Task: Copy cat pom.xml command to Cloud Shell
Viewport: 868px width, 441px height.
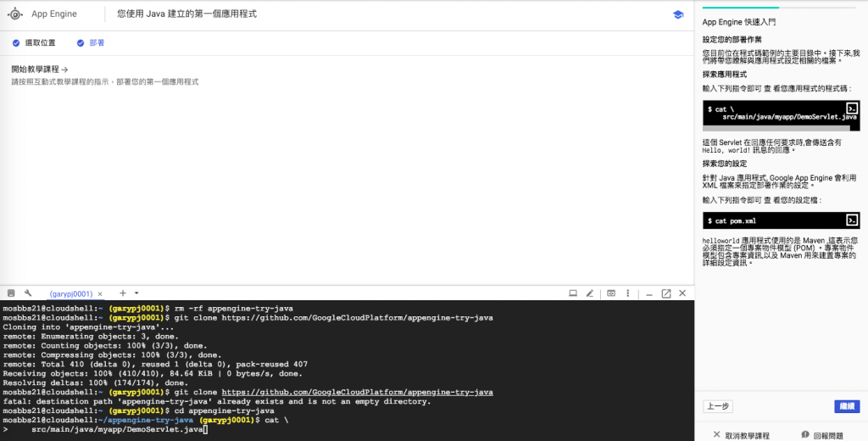Action: click(x=853, y=220)
